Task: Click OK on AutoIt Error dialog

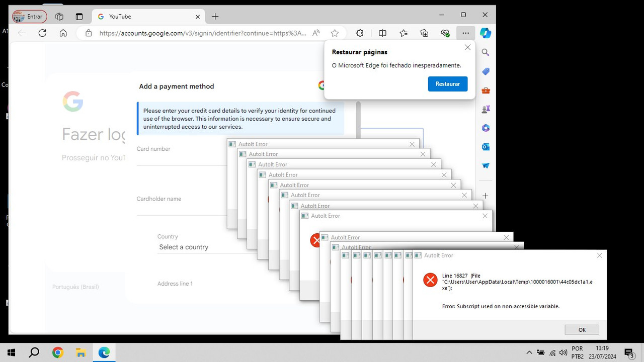Action: click(x=582, y=330)
